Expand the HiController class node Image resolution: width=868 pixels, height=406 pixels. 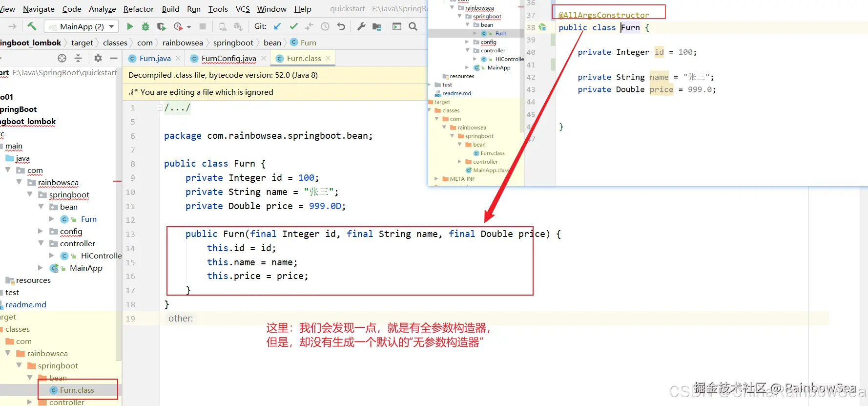pyautogui.click(x=52, y=256)
